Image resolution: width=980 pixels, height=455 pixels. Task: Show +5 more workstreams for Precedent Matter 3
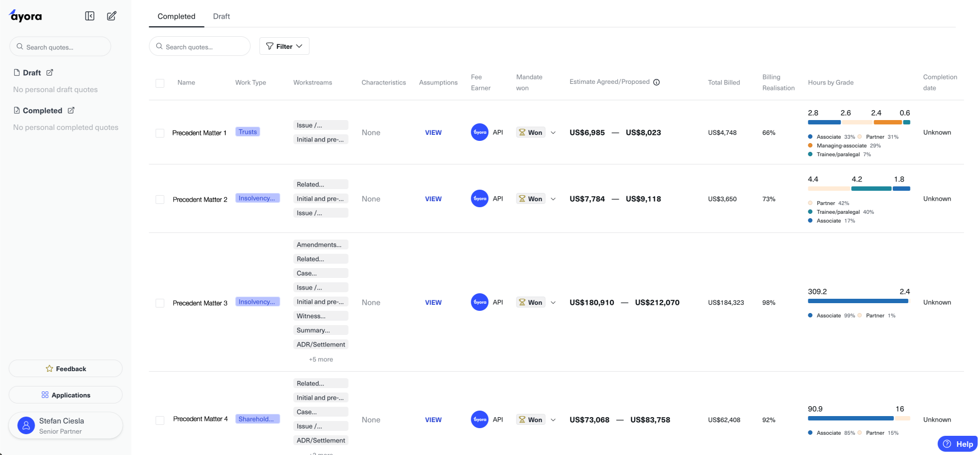[321, 360]
